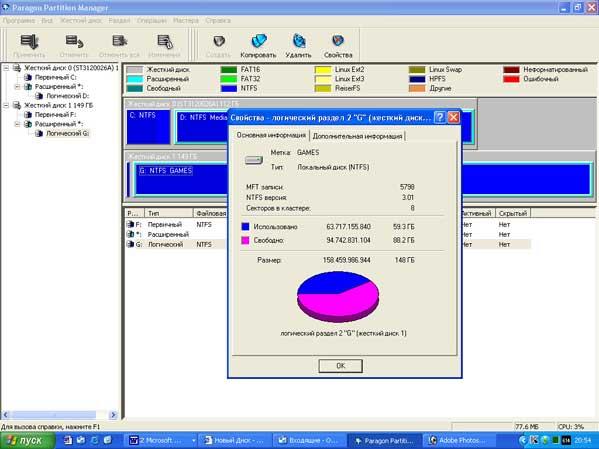Screen dimensions: 599x449
Task: Select the C: NTFS block in disk map
Action: (x=148, y=127)
